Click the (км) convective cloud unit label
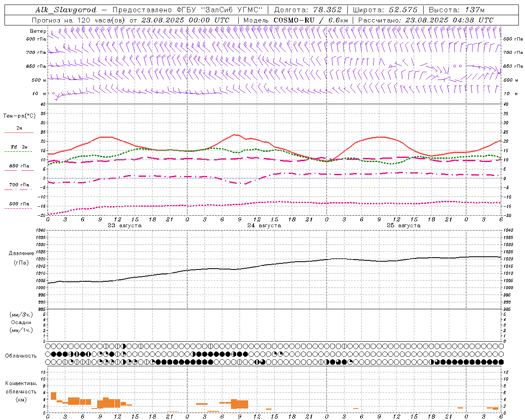Screen dimensions: 525x420 [21, 399]
